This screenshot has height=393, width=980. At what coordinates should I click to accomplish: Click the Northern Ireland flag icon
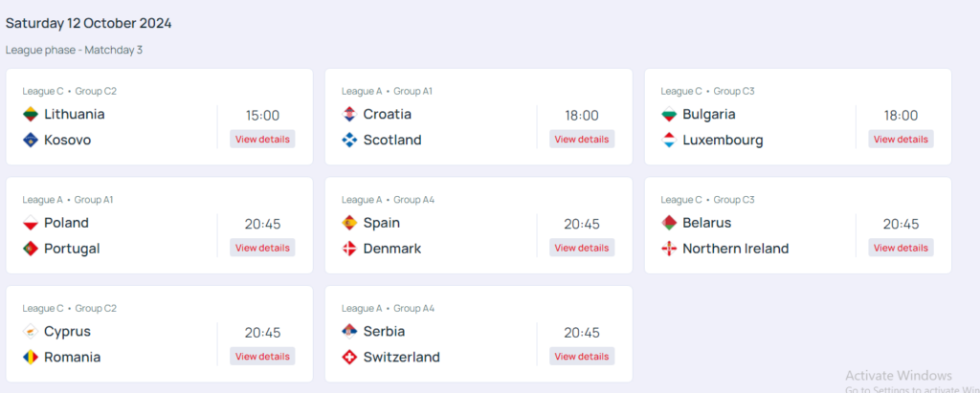tap(669, 249)
